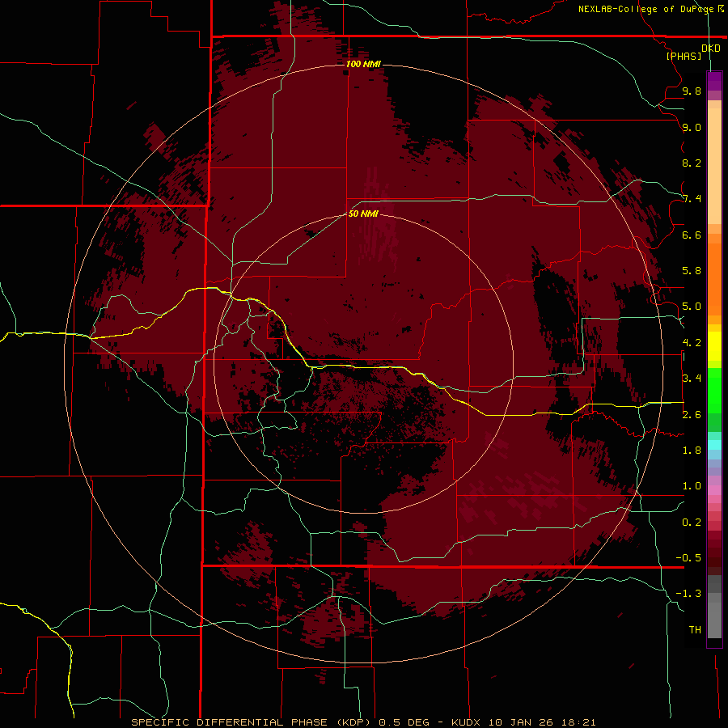Click the 1.0 scale value
This screenshot has width=728, height=728.
[692, 486]
